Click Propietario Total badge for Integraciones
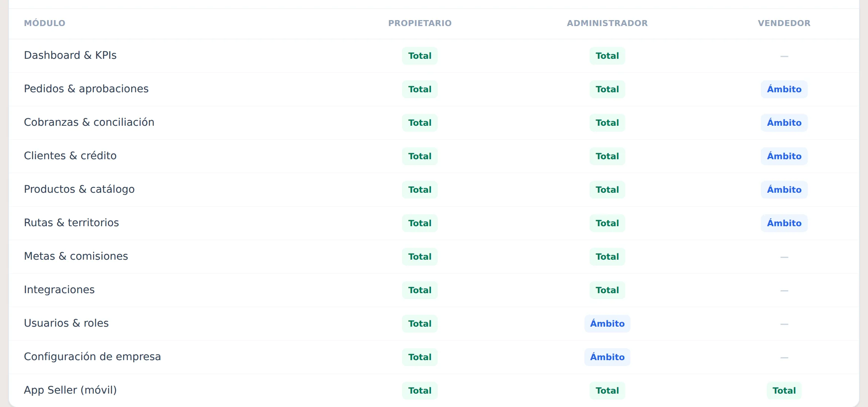 pos(420,290)
